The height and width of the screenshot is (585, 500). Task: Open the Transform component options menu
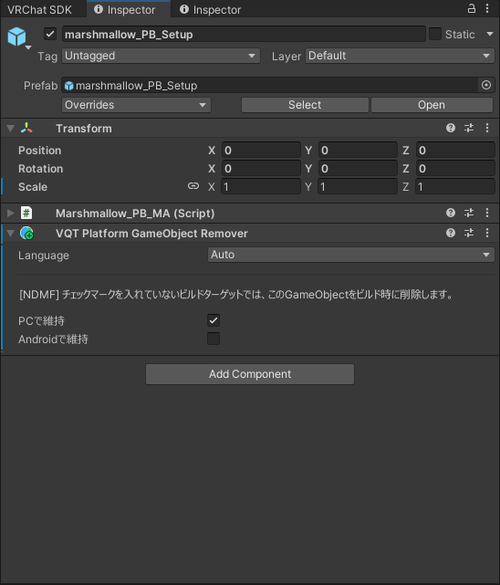(487, 128)
